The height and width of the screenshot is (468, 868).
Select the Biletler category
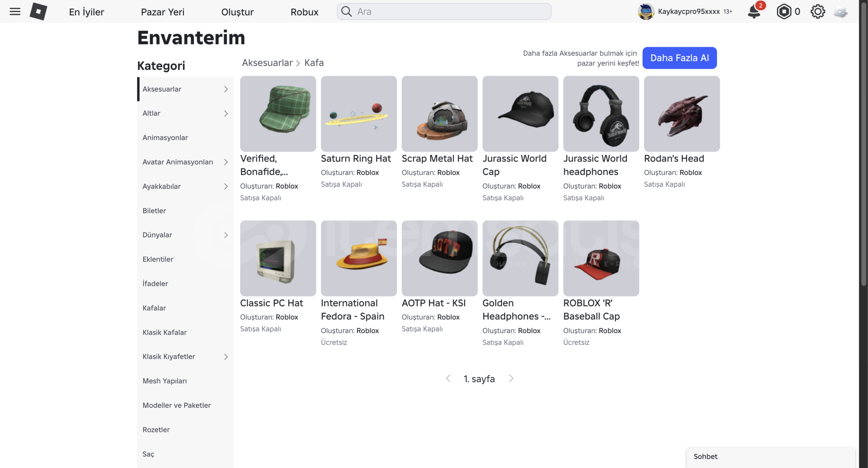(x=185, y=211)
